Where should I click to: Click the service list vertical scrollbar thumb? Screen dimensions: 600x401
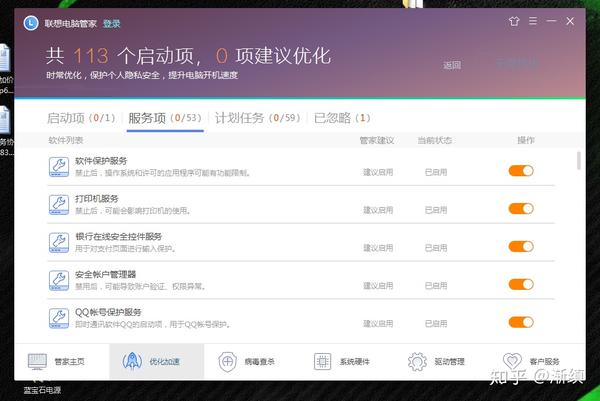click(579, 161)
